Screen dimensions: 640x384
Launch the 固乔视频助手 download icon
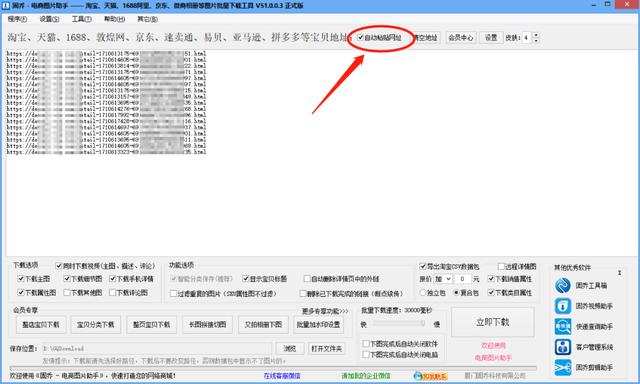coord(562,306)
